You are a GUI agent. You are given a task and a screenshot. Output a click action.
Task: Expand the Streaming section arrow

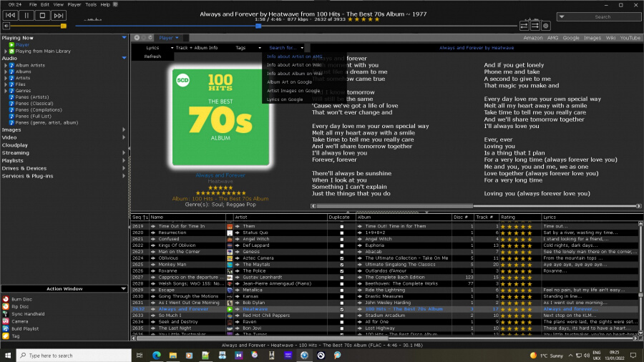[124, 152]
